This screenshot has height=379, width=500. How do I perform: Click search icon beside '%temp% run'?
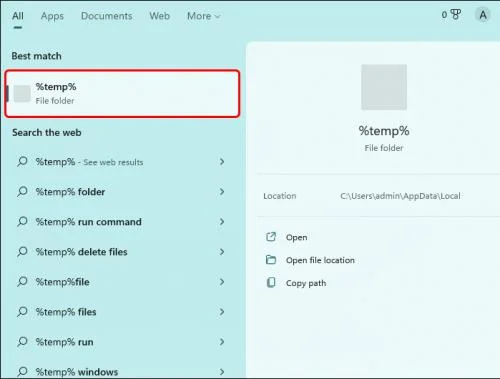(22, 342)
